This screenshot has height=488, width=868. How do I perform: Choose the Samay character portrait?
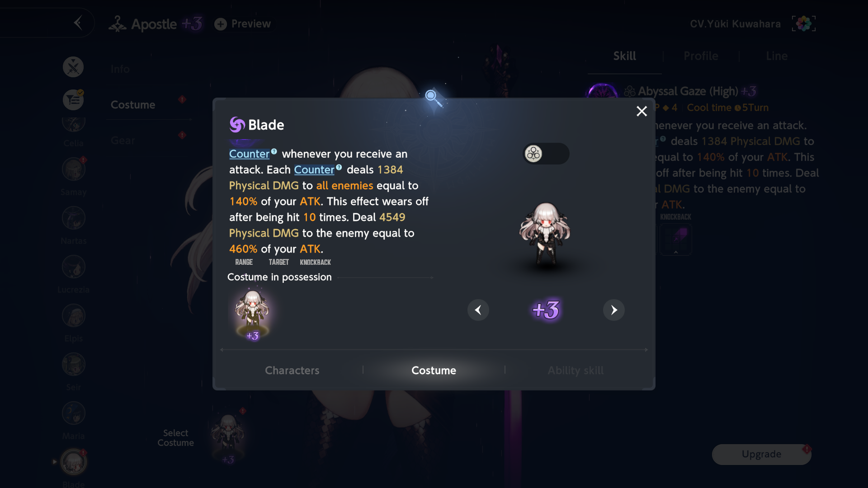pos(73,169)
